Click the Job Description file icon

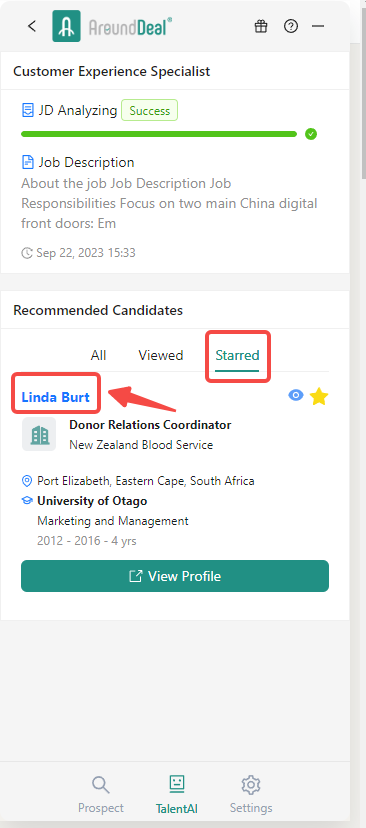point(27,162)
